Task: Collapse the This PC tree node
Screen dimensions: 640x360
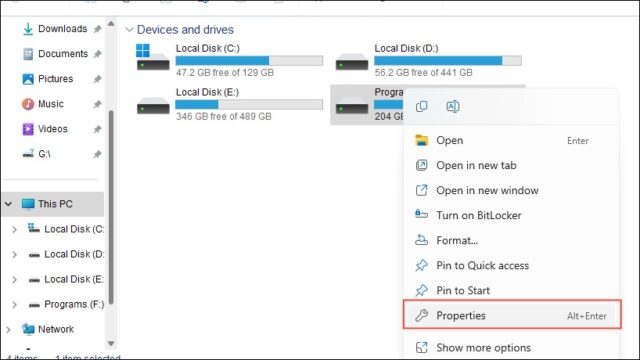Action: coord(8,204)
